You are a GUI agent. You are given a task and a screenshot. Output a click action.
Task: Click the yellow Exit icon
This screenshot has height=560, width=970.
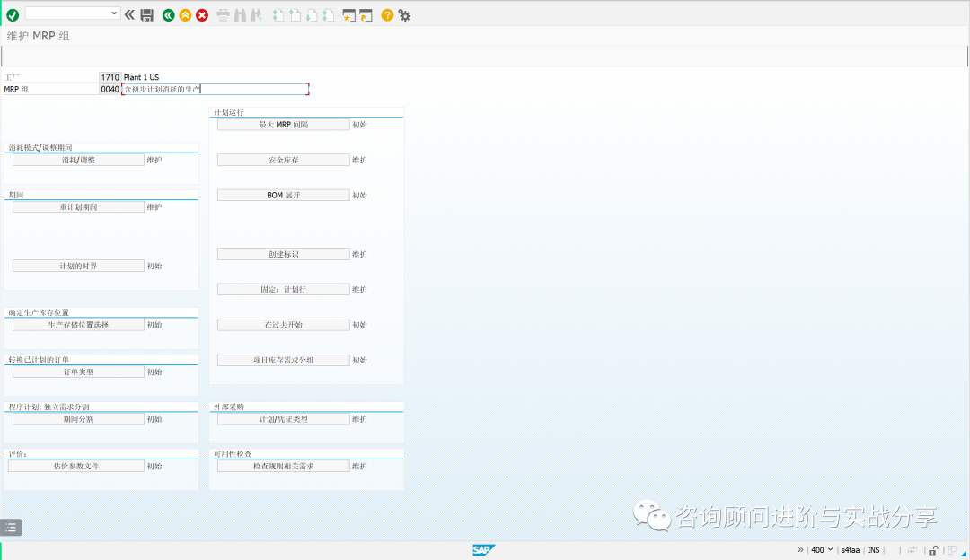pos(183,14)
